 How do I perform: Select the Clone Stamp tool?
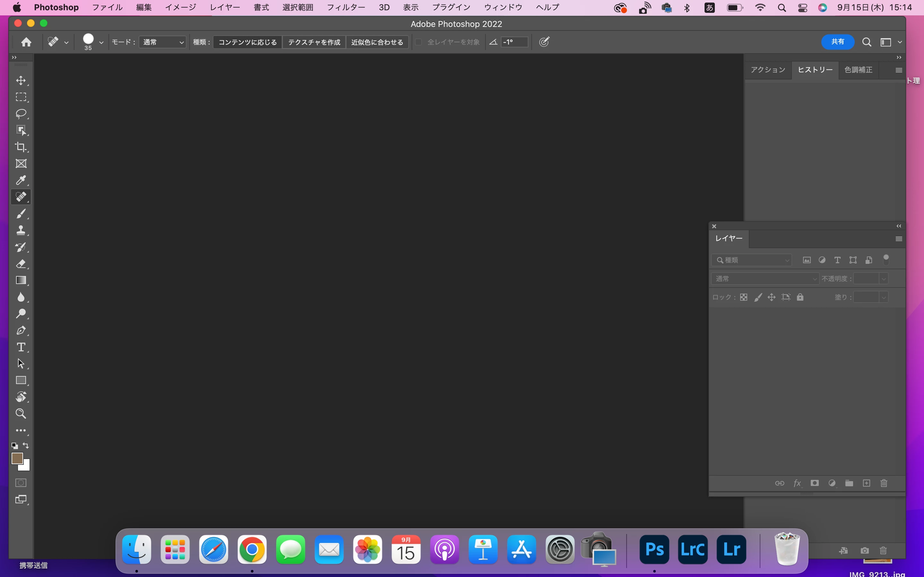point(21,230)
